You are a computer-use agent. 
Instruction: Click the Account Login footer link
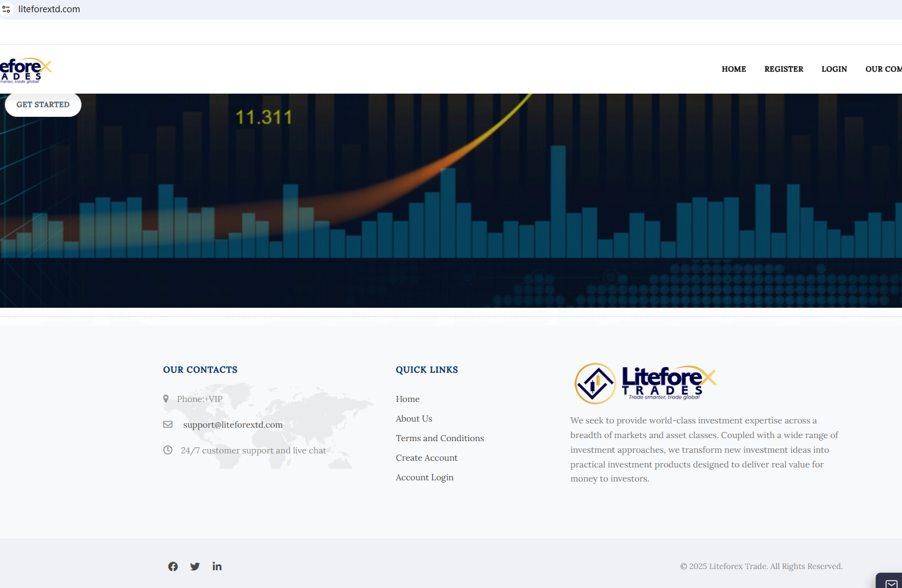[424, 477]
